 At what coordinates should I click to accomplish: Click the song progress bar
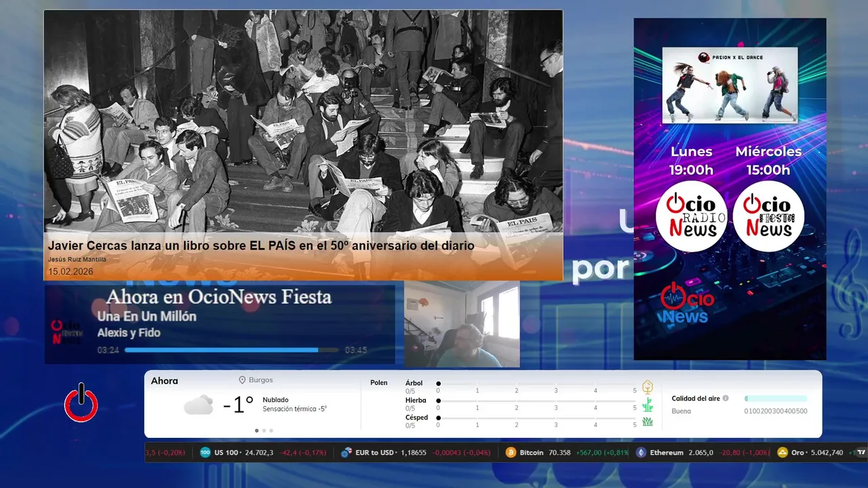[232, 350]
